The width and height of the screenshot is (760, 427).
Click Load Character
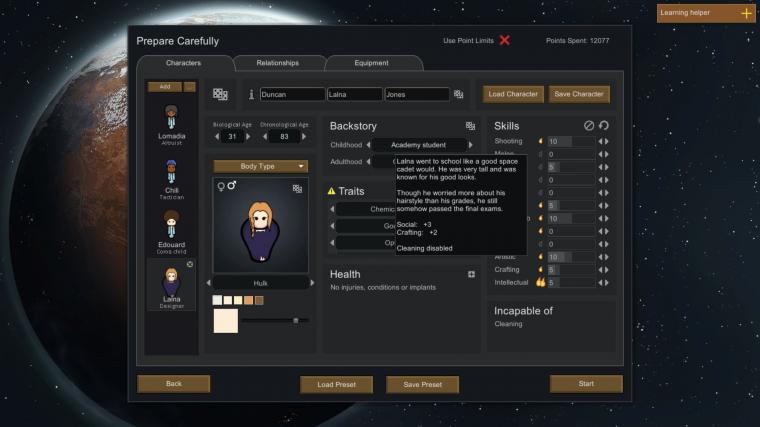coord(513,94)
